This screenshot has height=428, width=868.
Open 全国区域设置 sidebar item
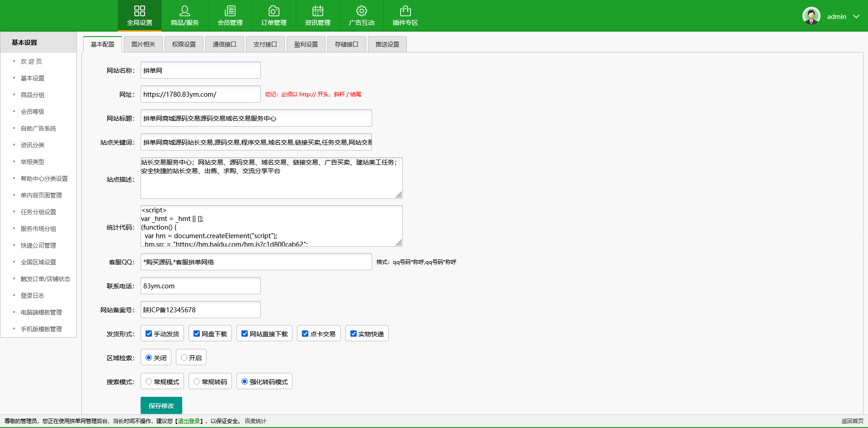[x=38, y=262]
